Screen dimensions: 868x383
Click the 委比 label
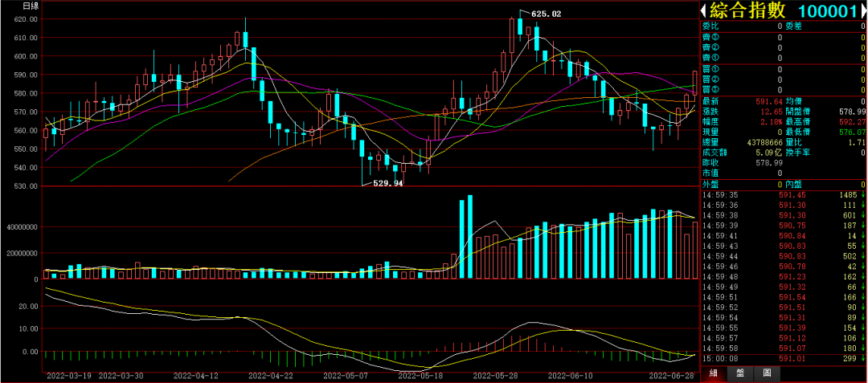710,26
